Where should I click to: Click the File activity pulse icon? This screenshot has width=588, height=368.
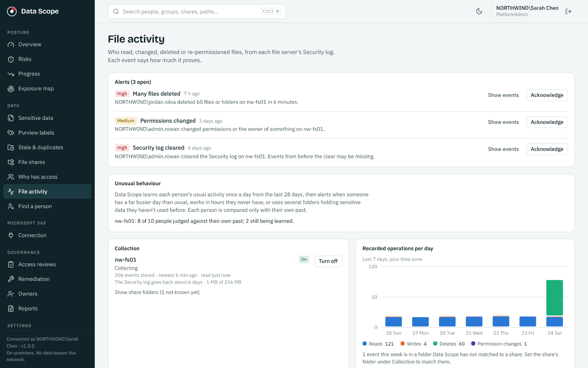pyautogui.click(x=11, y=192)
